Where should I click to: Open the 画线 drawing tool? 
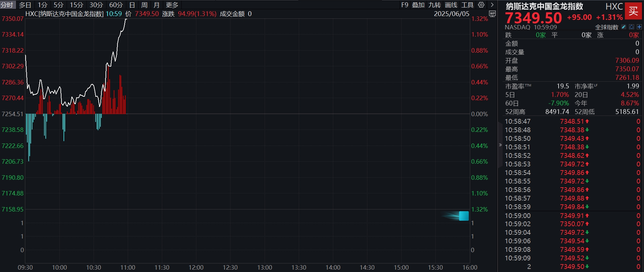pyautogui.click(x=451, y=5)
